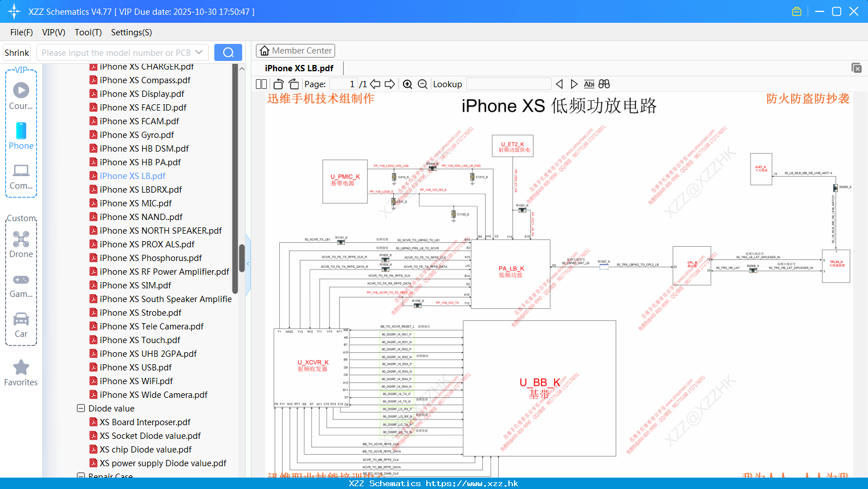Open the Car category
Screen dimensions: 868x489
21,324
